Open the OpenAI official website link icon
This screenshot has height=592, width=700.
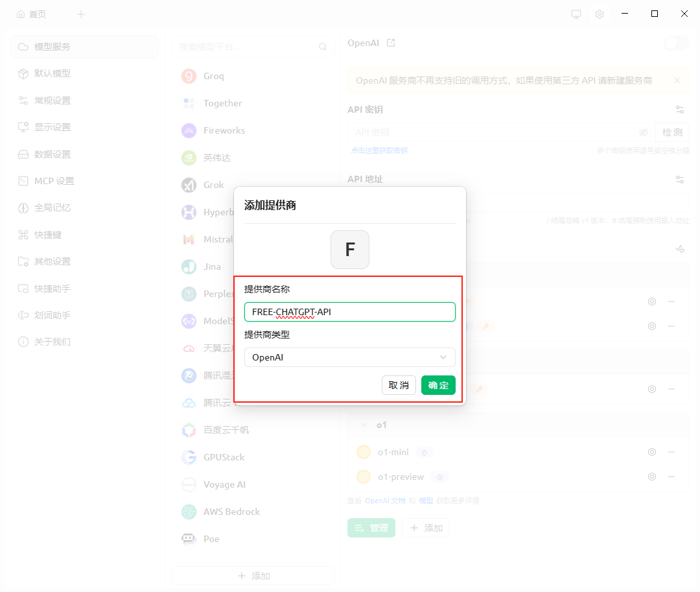[391, 43]
